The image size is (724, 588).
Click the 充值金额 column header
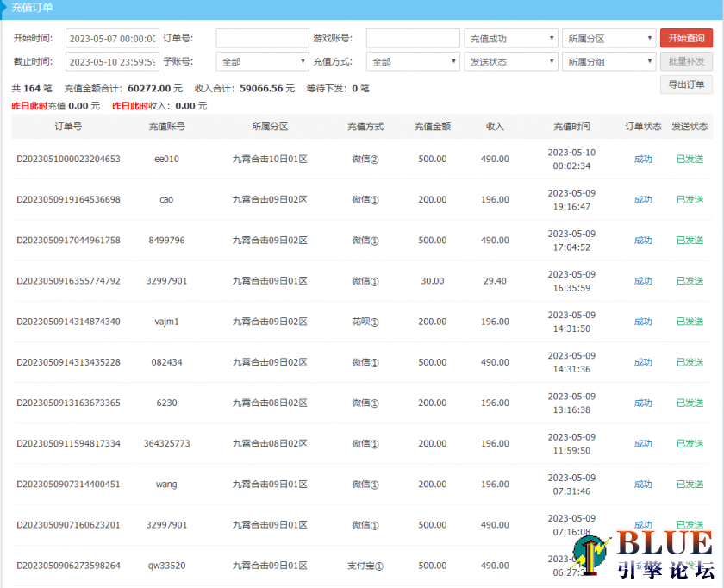tap(432, 127)
